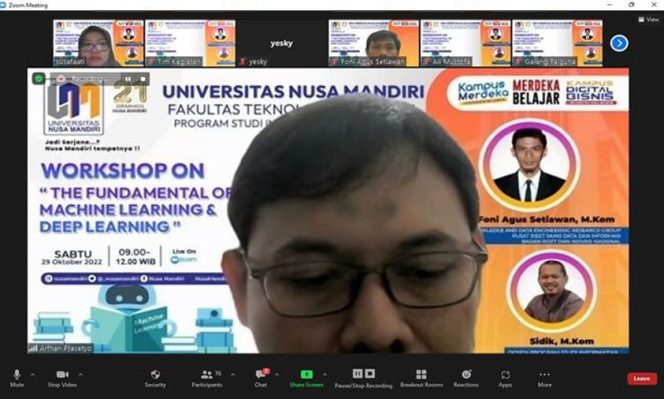Open the Reactions menu
This screenshot has width=664, height=399.
pos(466,378)
